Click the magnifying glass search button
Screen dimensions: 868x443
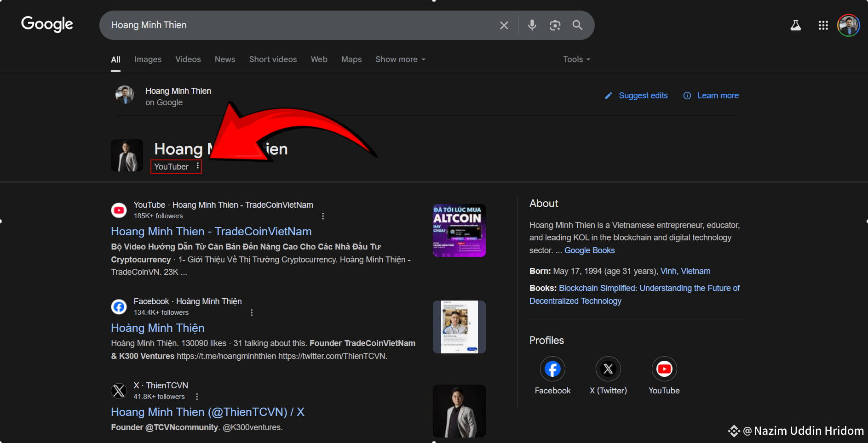577,25
